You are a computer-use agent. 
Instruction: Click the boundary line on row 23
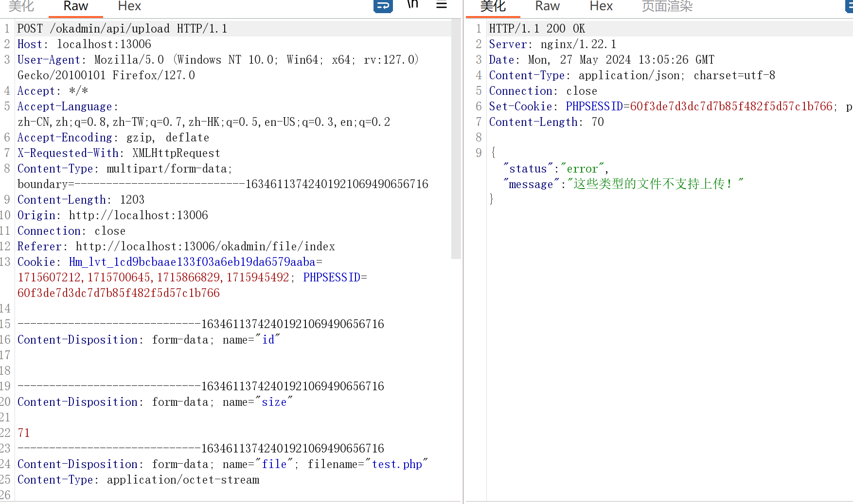(x=201, y=449)
